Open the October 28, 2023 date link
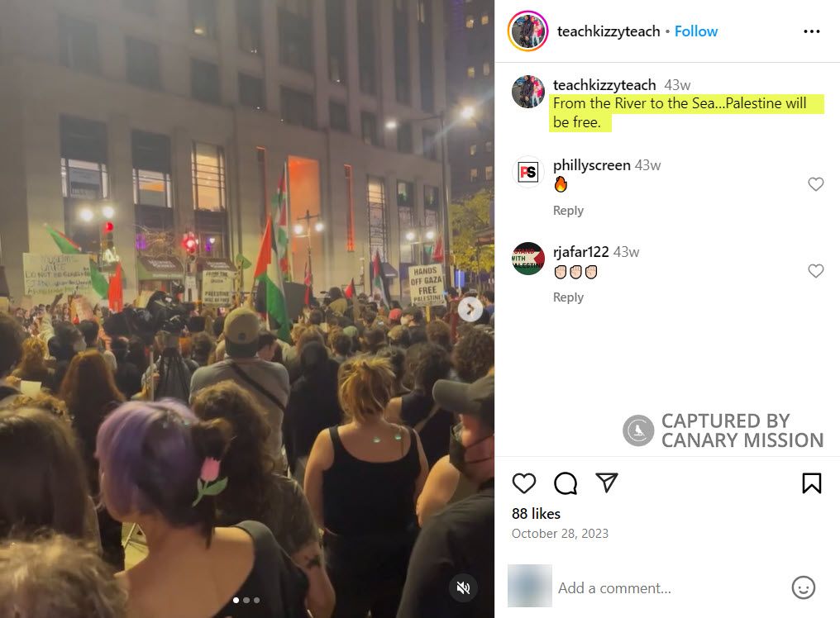Viewport: 840px width, 618px height. pyautogui.click(x=560, y=534)
